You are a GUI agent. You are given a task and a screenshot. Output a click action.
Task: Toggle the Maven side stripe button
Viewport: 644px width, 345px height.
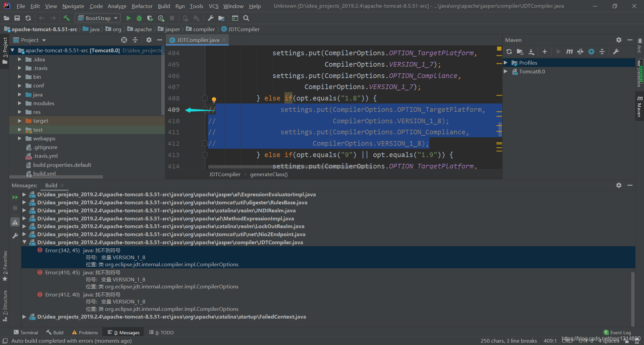pos(640,107)
